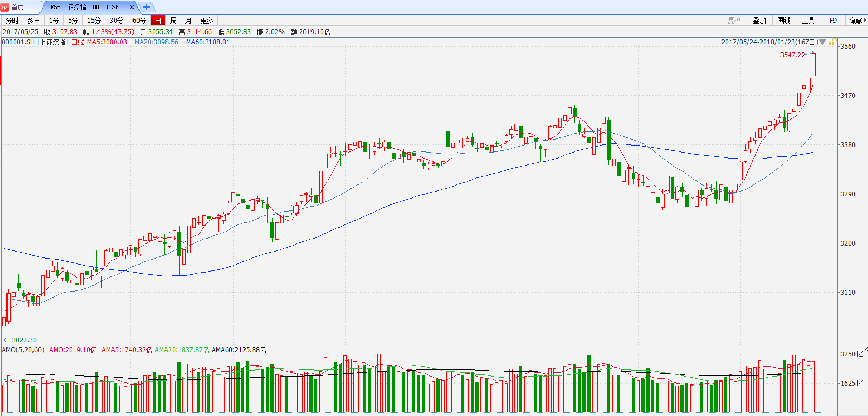This screenshot has width=868, height=416.
Task: Close the F5-上证综指 000001.SH tab
Action: [x=132, y=7]
